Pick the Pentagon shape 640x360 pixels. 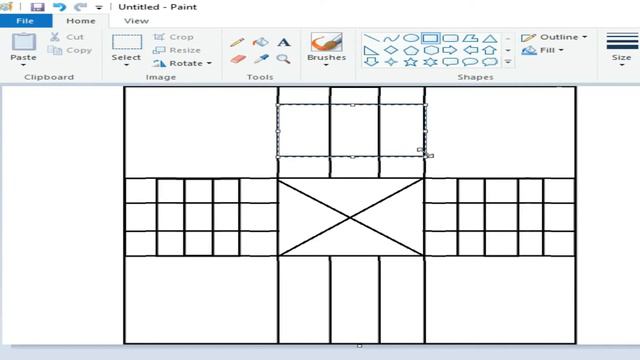411,50
